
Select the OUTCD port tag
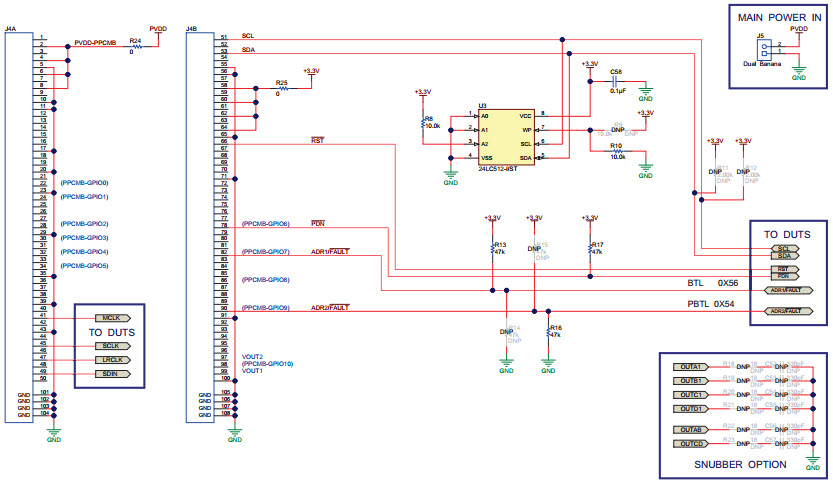691,442
